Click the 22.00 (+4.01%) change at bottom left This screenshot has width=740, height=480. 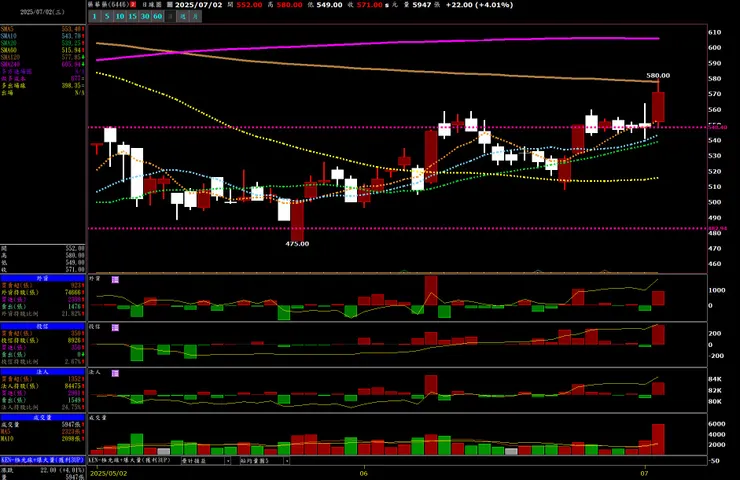62,470
